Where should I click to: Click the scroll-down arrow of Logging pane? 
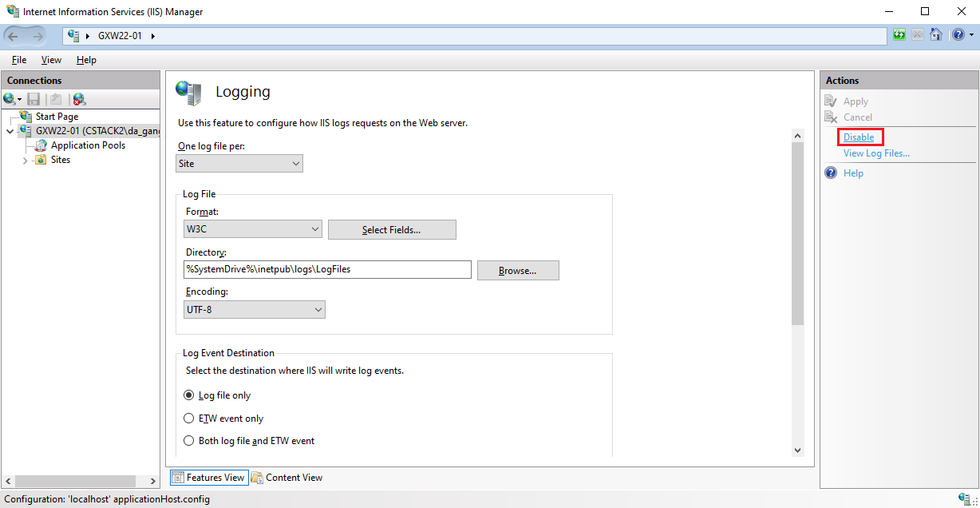[x=797, y=450]
